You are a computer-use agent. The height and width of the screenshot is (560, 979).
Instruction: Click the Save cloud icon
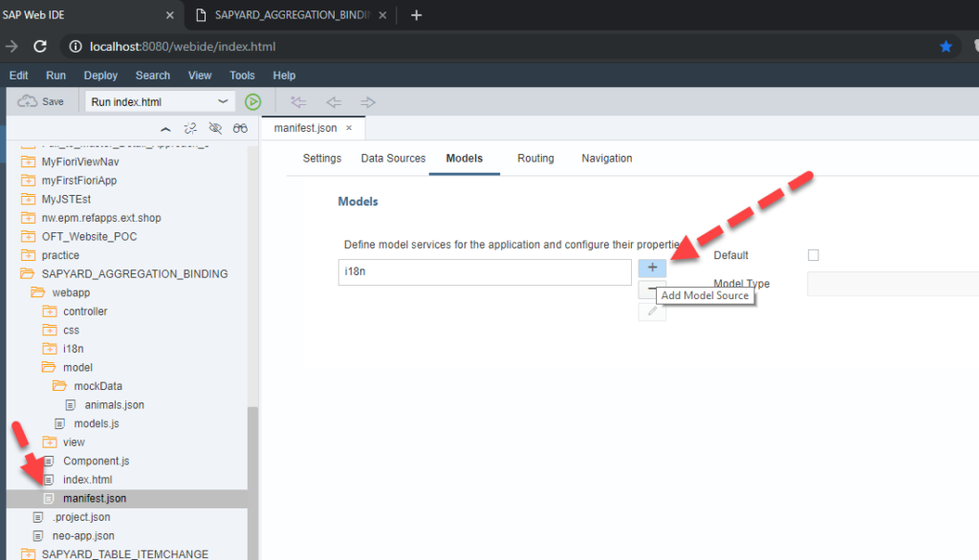(27, 101)
